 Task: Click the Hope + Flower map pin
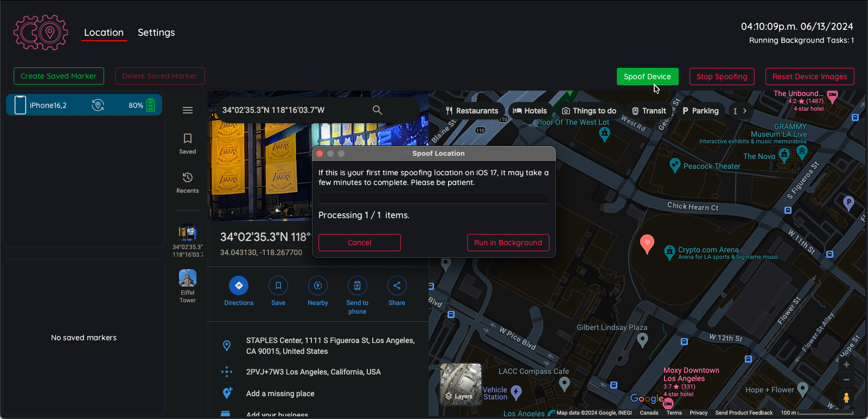803,389
